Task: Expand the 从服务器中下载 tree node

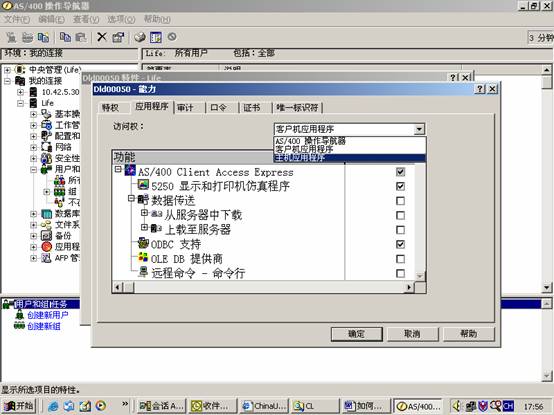Action: point(144,213)
